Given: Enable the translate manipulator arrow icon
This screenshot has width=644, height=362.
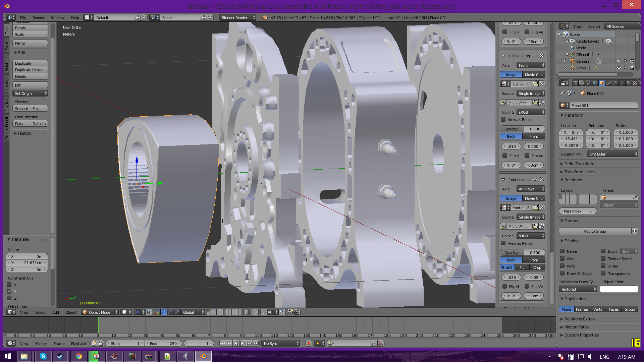Looking at the screenshot, I should tap(164, 312).
